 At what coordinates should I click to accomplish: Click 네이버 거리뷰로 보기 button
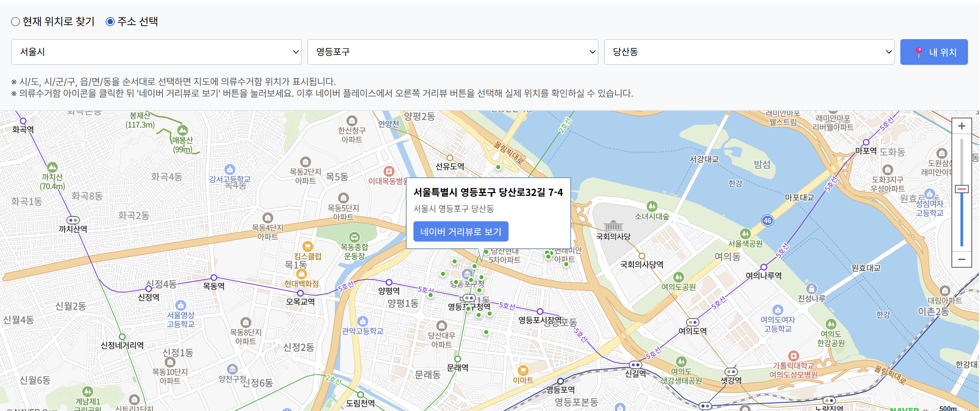[x=460, y=231]
